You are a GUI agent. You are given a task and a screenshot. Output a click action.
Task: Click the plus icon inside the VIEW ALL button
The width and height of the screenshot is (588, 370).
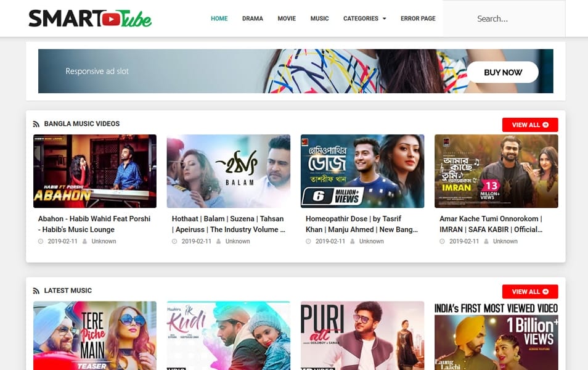(x=544, y=125)
